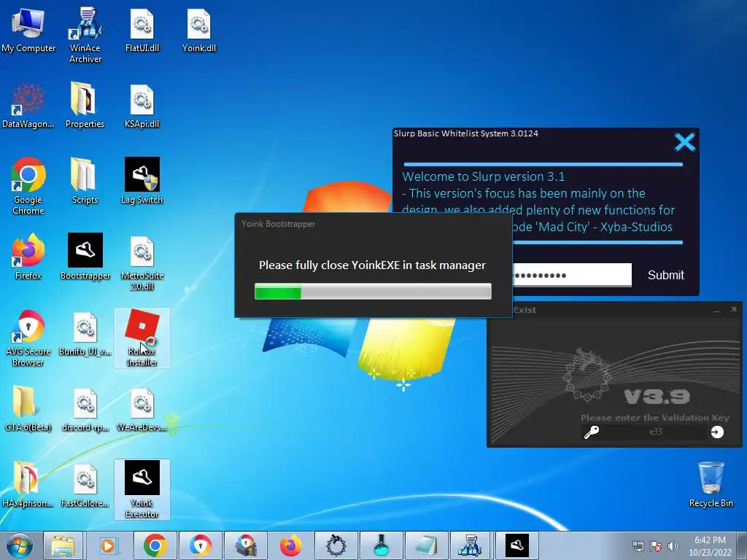Switch to the flask app in taskbar
Image resolution: width=747 pixels, height=560 pixels.
[x=381, y=545]
